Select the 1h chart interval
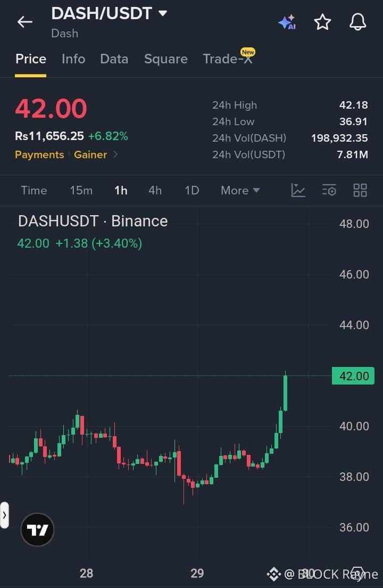The width and height of the screenshot is (383, 588). [121, 190]
